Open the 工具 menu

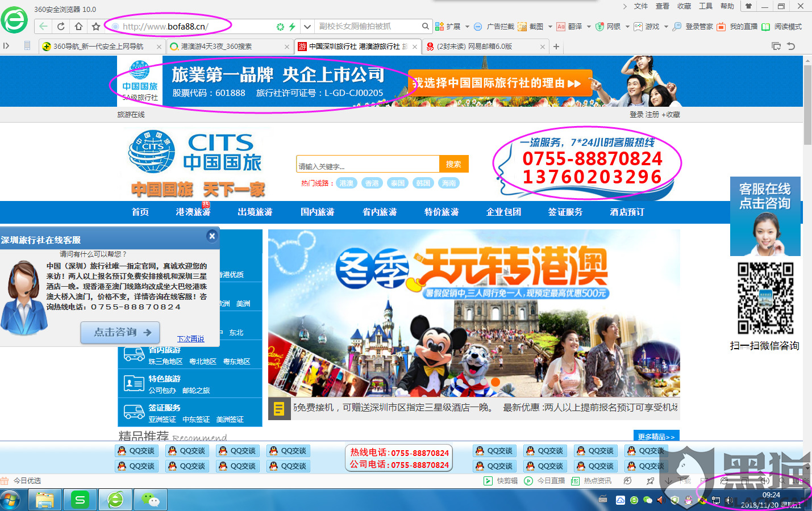pos(706,6)
